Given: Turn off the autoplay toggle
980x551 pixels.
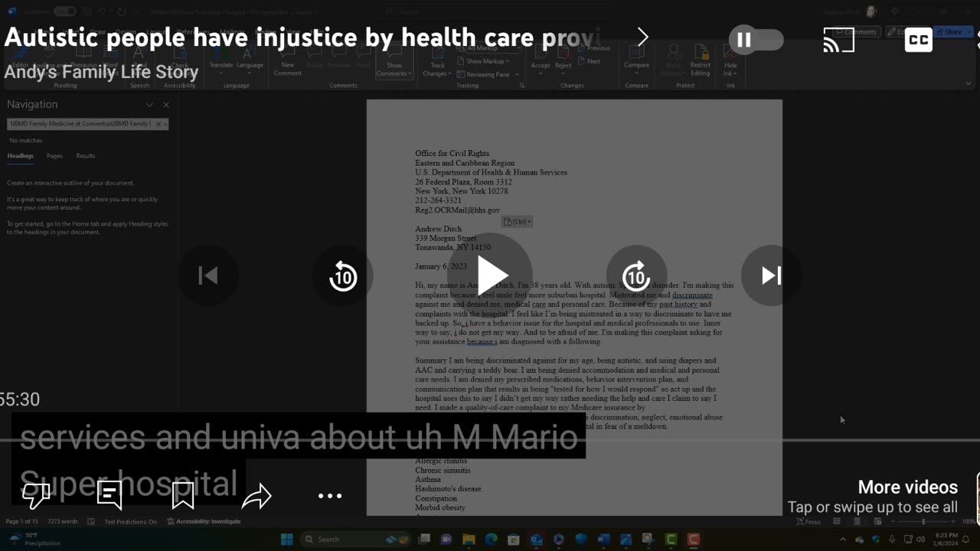Looking at the screenshot, I should (x=756, y=40).
